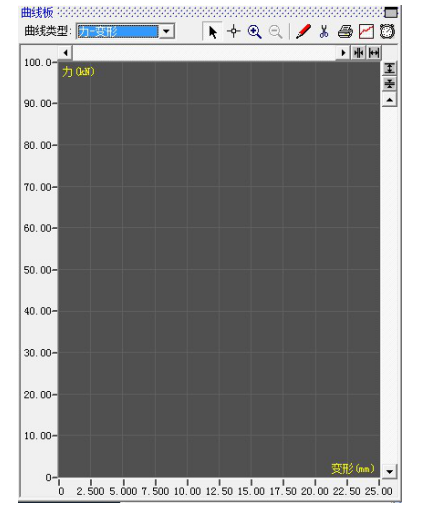Click the vertical scroll down arrow
The height and width of the screenshot is (506, 434).
(389, 471)
